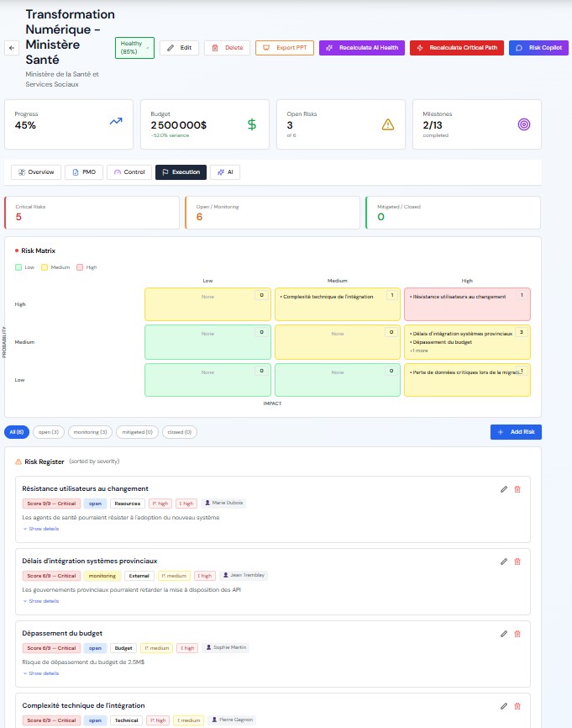
Task: Export the project as PPT
Action: point(285,48)
